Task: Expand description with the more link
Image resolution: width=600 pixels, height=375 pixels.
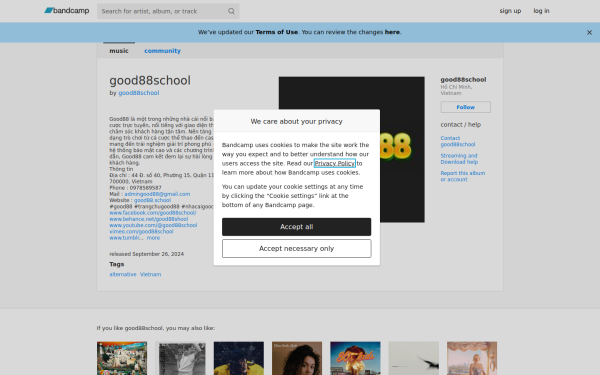Action: (x=153, y=238)
